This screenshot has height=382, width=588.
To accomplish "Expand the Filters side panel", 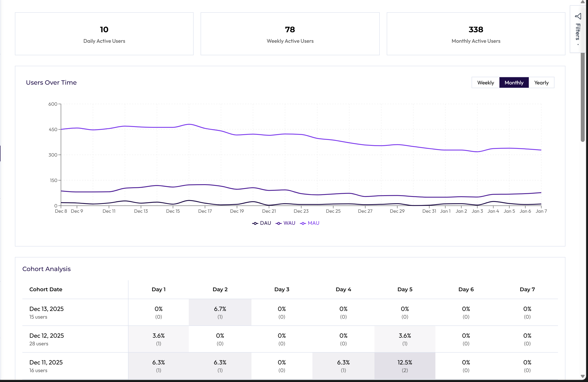I will click(x=578, y=32).
